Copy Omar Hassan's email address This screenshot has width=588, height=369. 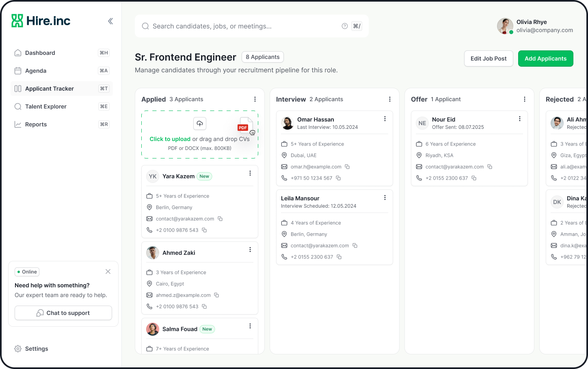pyautogui.click(x=347, y=167)
